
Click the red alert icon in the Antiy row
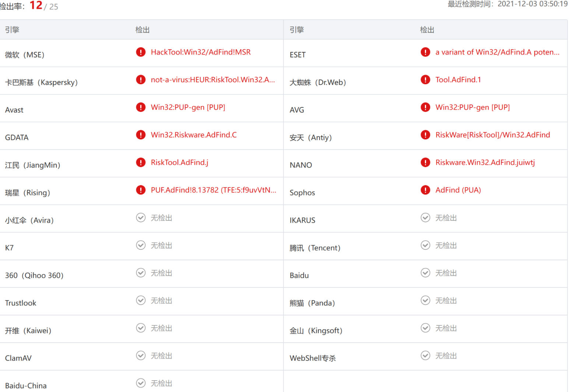[x=425, y=135]
